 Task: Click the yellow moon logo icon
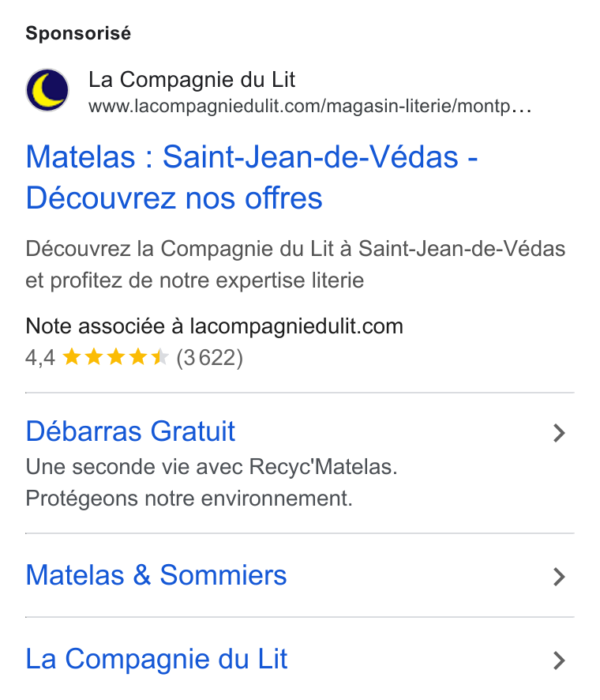point(47,90)
